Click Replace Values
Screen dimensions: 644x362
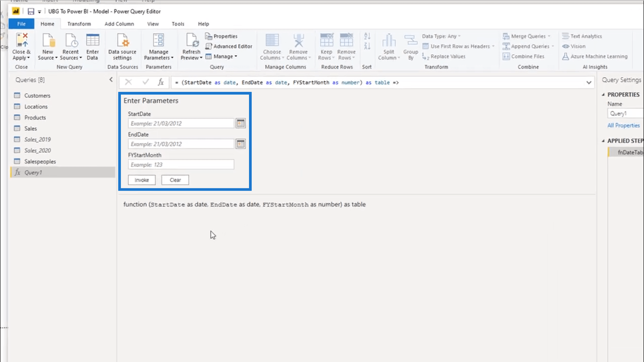click(444, 57)
